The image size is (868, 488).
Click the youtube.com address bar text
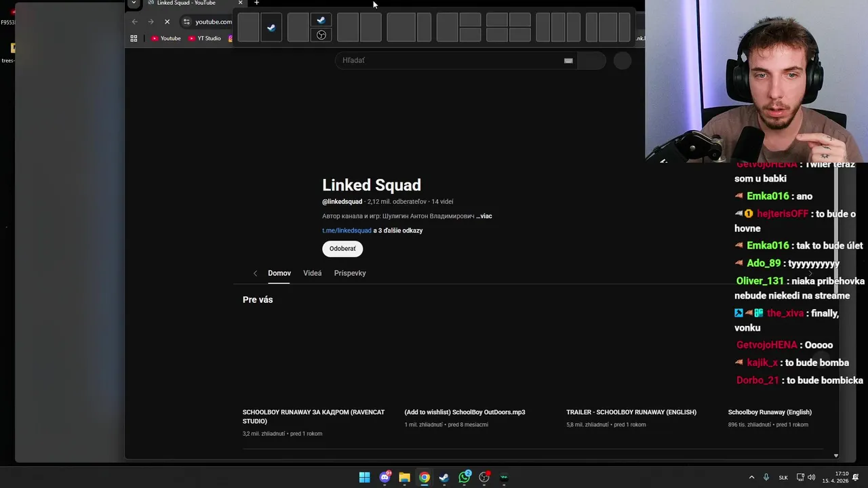coord(214,22)
